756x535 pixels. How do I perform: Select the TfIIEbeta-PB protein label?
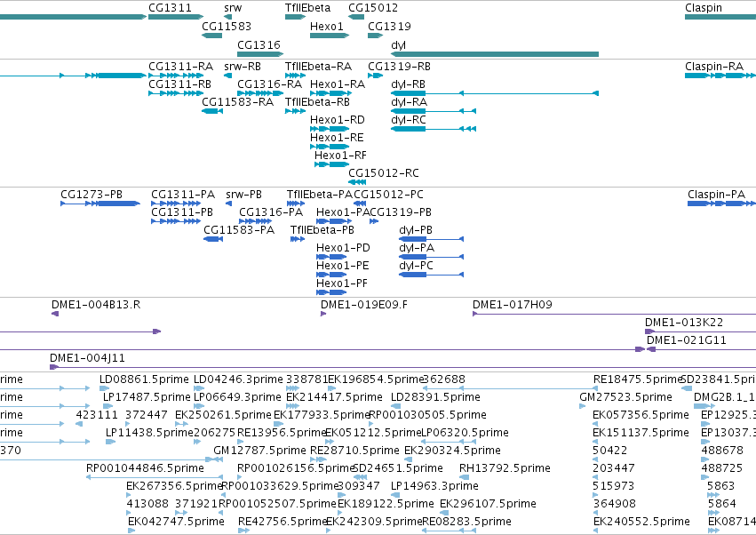click(322, 230)
